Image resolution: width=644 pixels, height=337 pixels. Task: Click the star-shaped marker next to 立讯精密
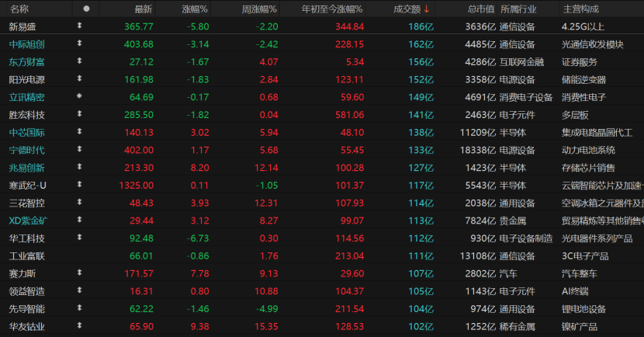[x=79, y=97]
